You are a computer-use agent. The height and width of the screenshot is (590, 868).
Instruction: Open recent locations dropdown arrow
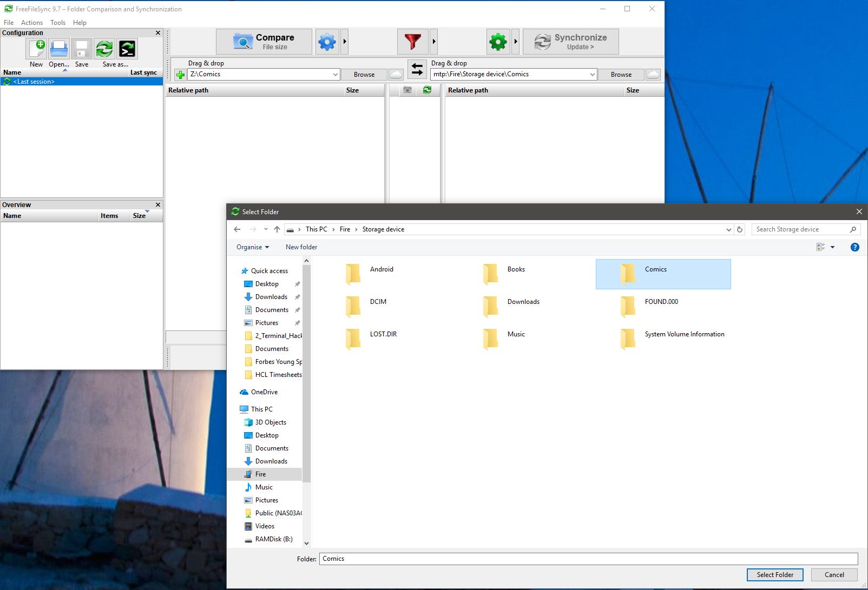[x=266, y=229]
